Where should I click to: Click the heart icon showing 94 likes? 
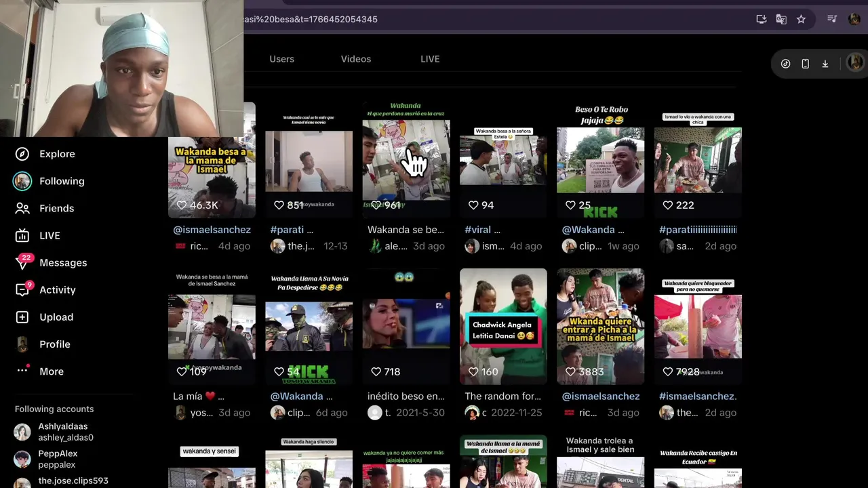point(473,205)
